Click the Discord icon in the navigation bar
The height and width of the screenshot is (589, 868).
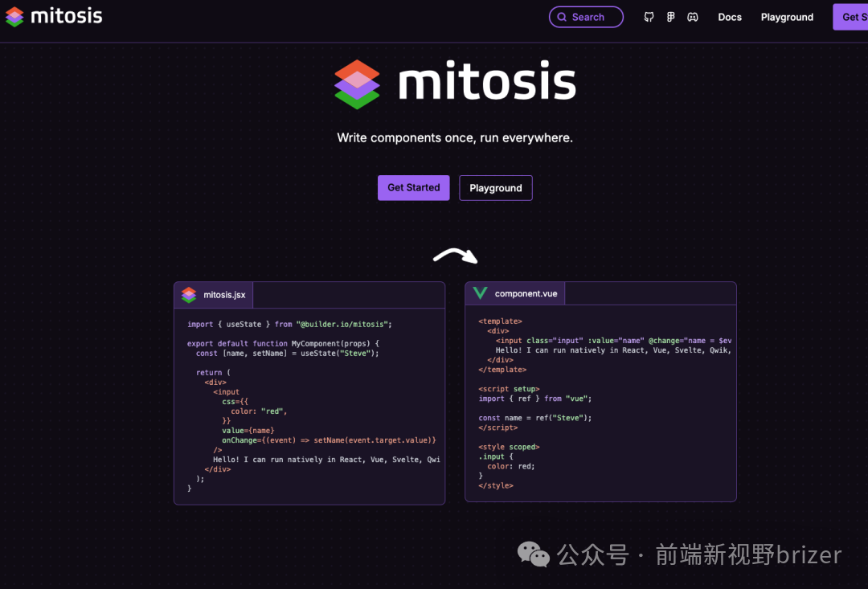[693, 17]
